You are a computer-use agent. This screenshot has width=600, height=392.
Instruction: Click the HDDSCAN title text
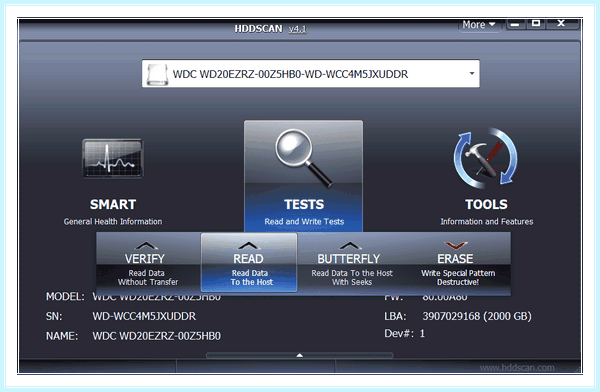258,29
